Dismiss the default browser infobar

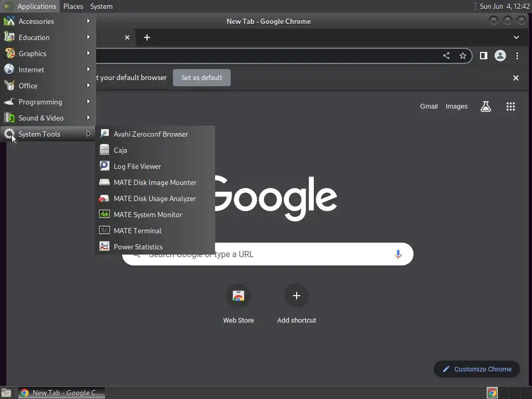[x=516, y=78]
